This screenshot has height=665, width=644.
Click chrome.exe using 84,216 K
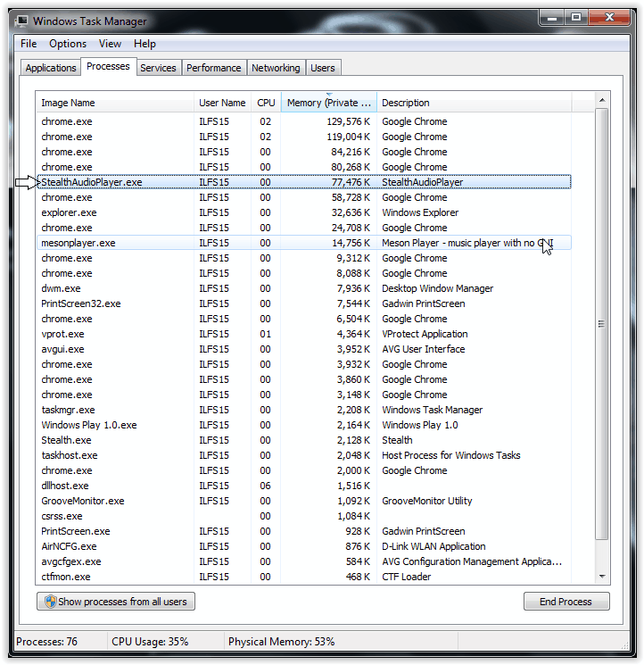point(304,152)
